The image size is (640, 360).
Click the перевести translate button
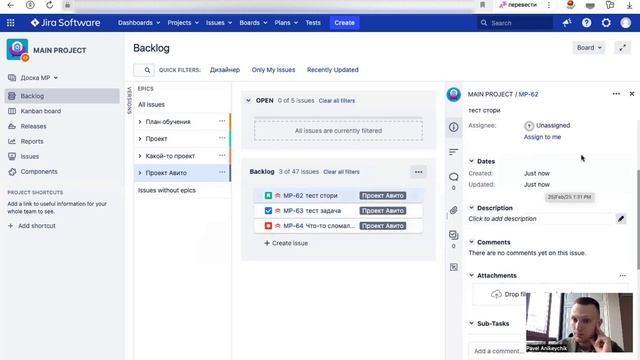coord(518,5)
